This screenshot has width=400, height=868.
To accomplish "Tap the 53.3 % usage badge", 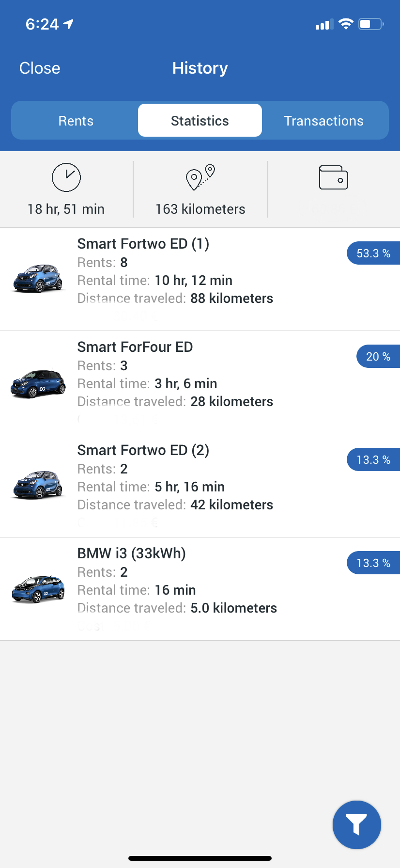I will point(373,253).
